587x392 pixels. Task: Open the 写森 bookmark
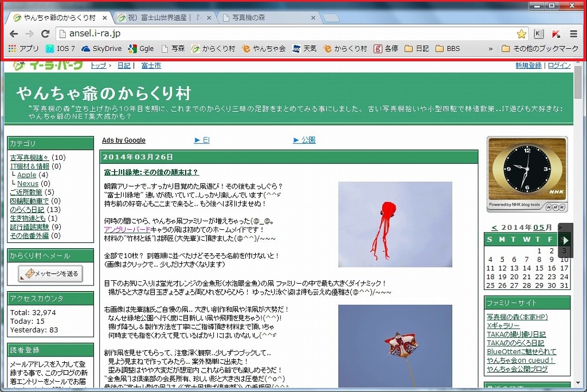coord(173,49)
